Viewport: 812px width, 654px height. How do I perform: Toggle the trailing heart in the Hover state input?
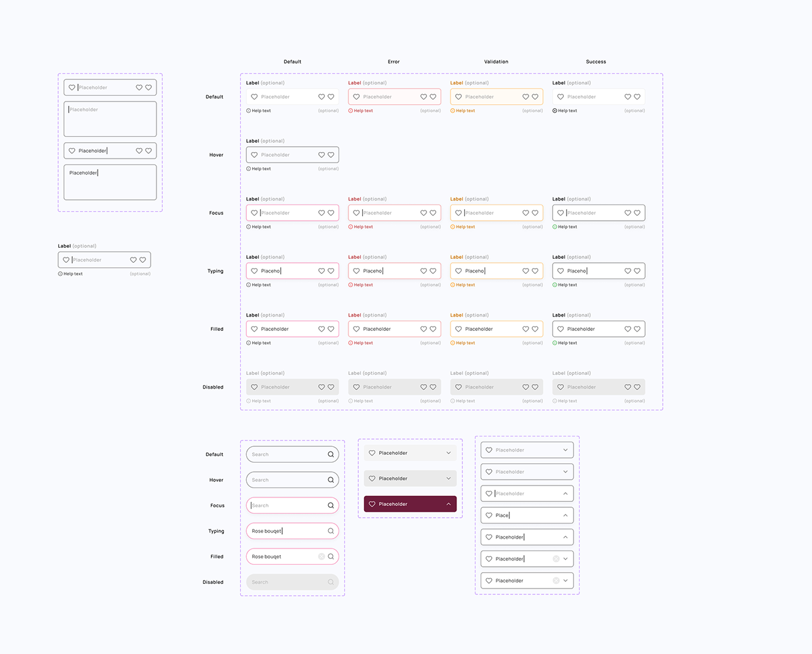click(331, 155)
